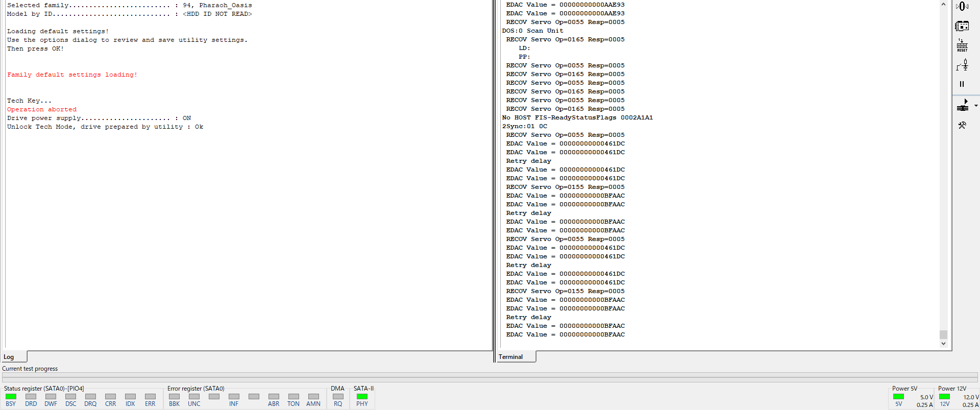This screenshot has height=410, width=980.
Task: Click the DRQ status register label
Action: (x=90, y=404)
